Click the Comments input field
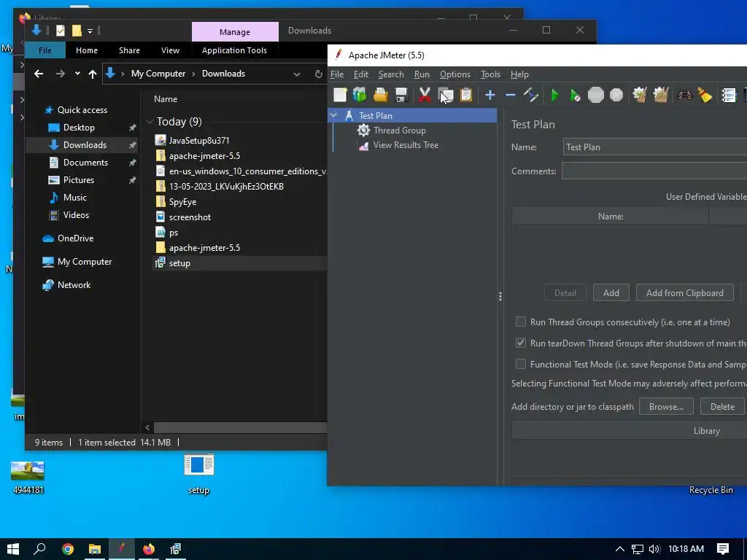This screenshot has height=560, width=747. point(654,171)
